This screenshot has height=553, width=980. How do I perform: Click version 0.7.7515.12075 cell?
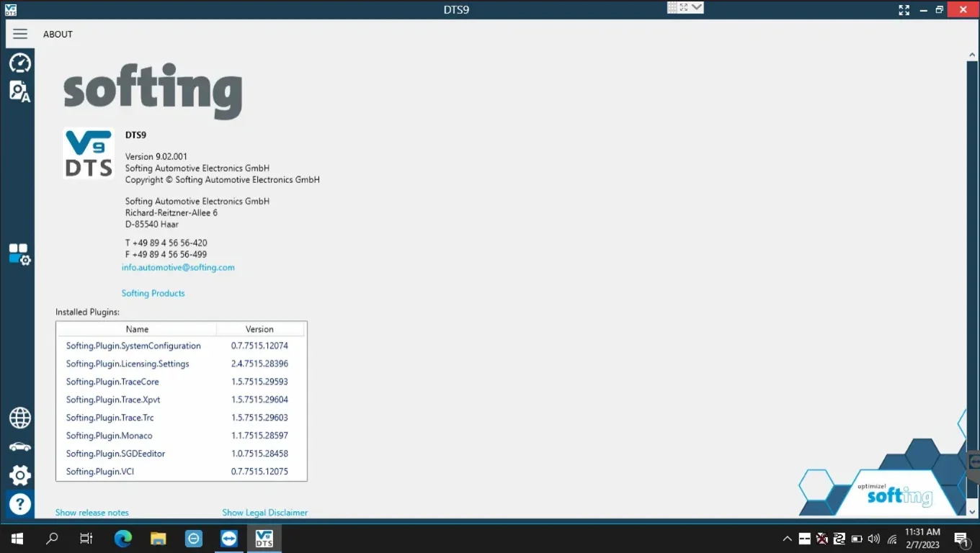259,472
